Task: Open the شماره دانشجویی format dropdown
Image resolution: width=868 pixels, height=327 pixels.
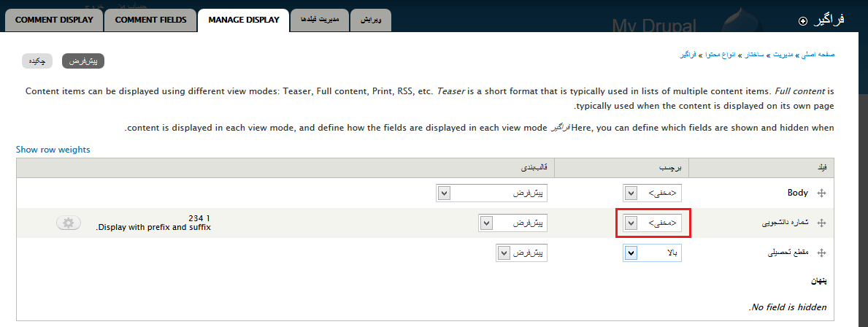Action: 512,223
